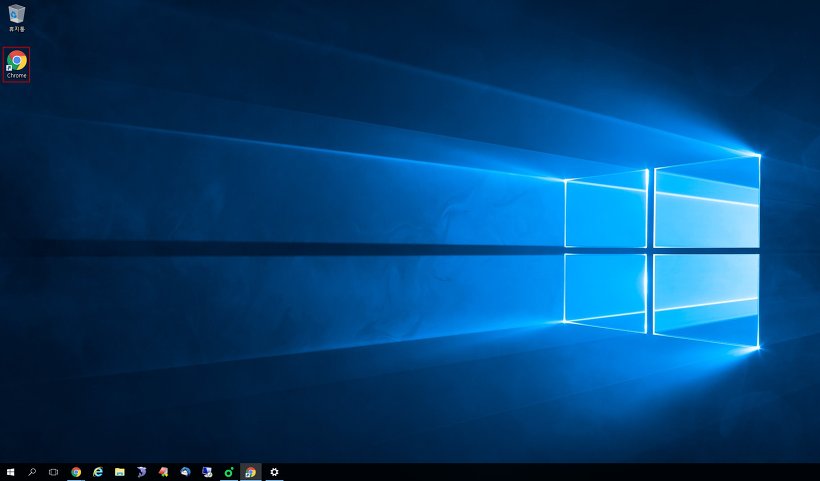Open the purple dolphin app in taskbar
820x481 pixels.
coord(142,472)
